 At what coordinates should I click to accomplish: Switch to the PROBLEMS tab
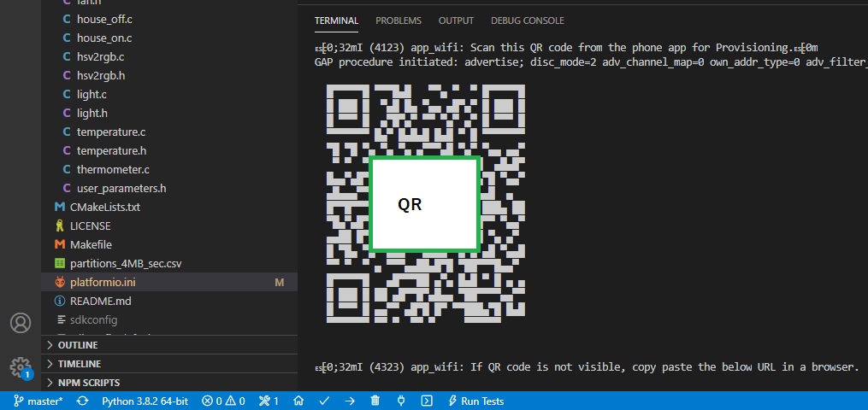click(x=399, y=20)
